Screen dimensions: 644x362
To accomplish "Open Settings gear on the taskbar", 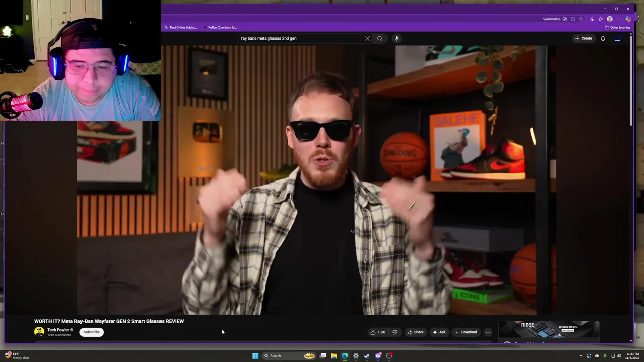I will click(356, 356).
